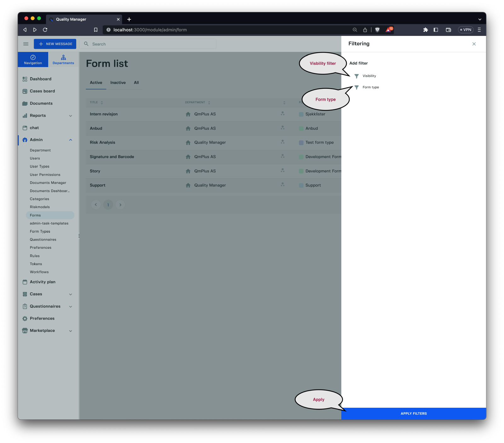Open the hamburger menu in the app header
This screenshot has width=504, height=443.
pos(26,44)
